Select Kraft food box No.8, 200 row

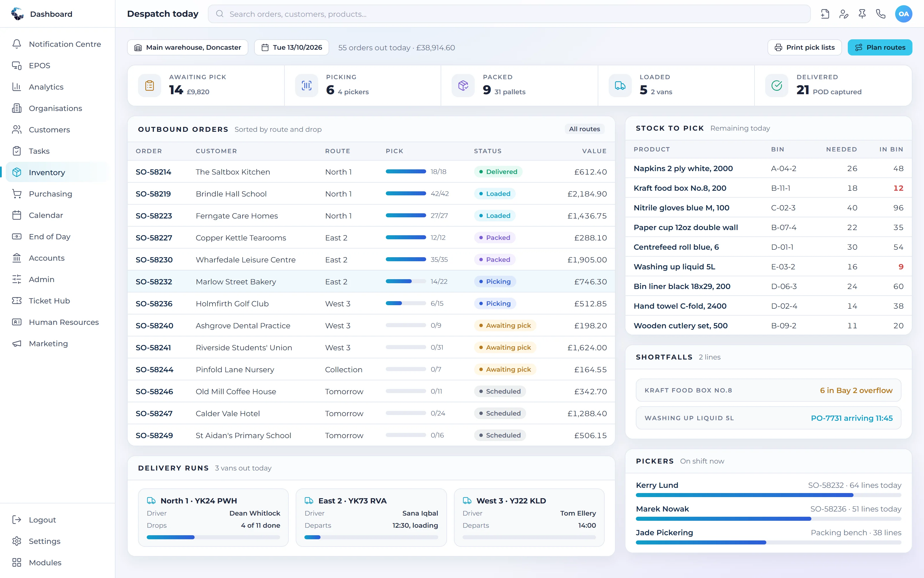(x=768, y=188)
